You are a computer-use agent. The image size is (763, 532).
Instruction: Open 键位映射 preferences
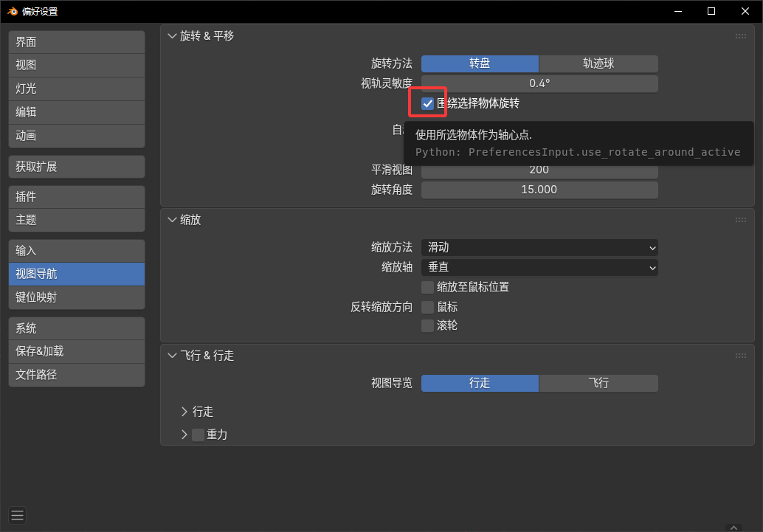(x=77, y=297)
